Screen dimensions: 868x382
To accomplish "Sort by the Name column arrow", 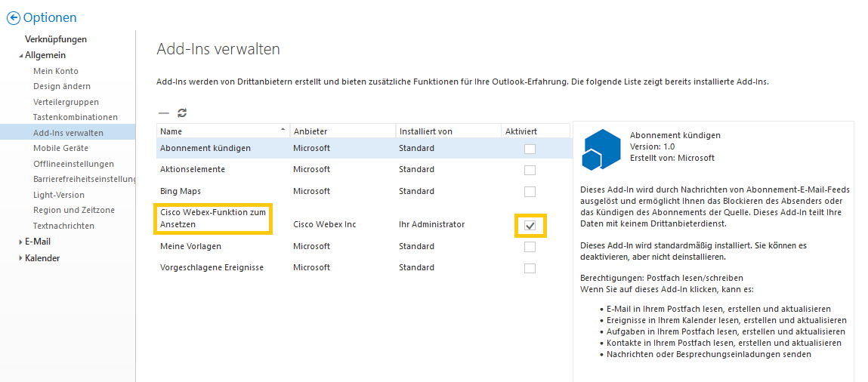I will pos(283,131).
